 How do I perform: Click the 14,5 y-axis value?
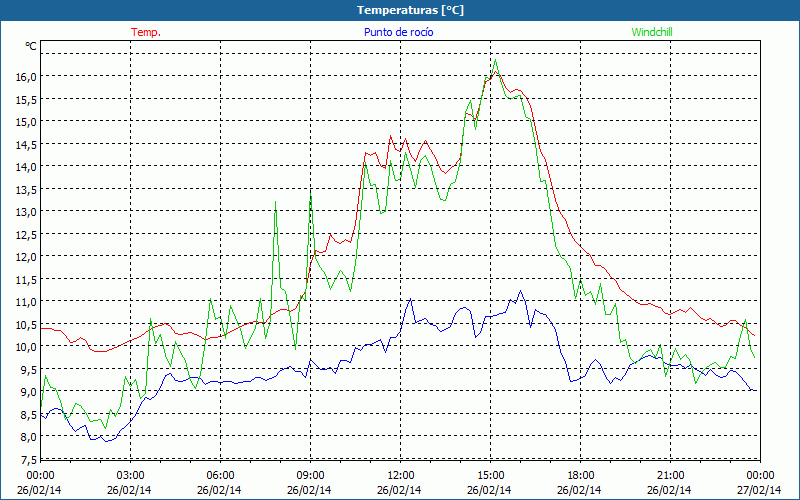[x=27, y=144]
